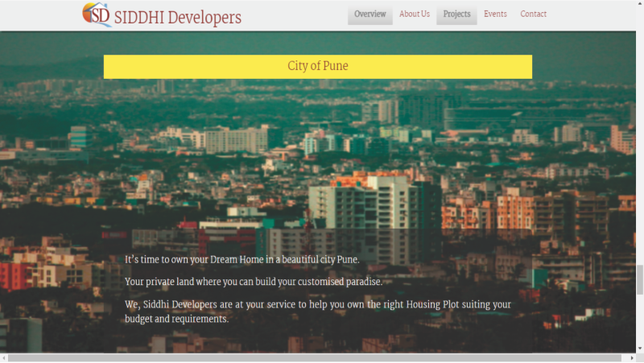Click the horizontal scrollbar thumb
Viewport: 644px width, 363px height.
coord(314,358)
